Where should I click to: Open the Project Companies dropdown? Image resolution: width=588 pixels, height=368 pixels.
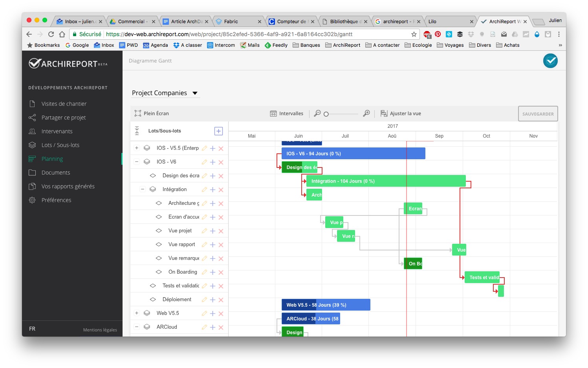pyautogui.click(x=165, y=93)
